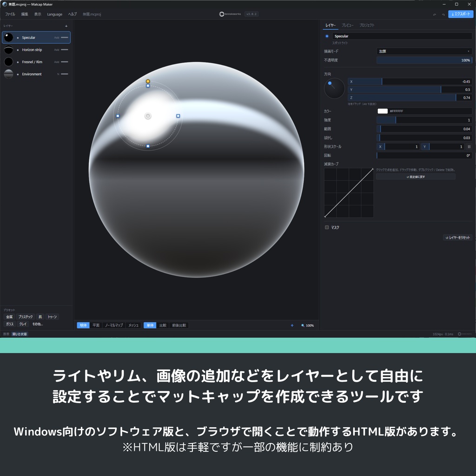Click the Specular layer name field
476x476 pixels.
pyautogui.click(x=402, y=36)
